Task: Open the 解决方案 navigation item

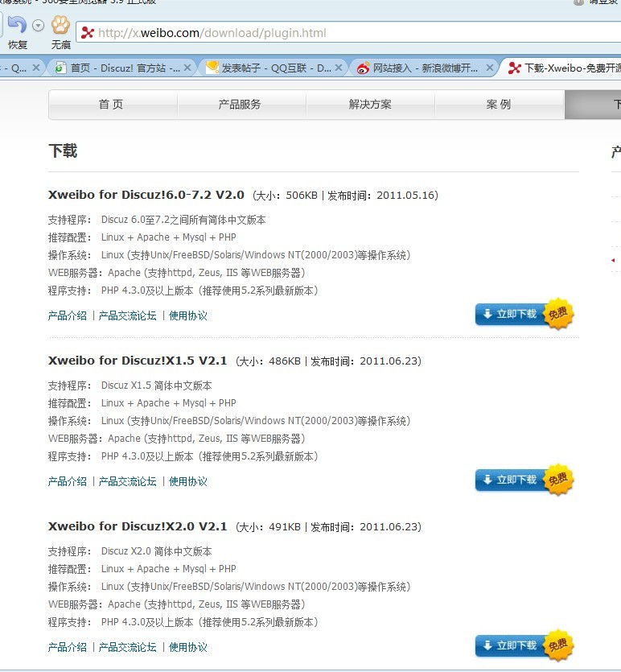Action: [x=370, y=104]
